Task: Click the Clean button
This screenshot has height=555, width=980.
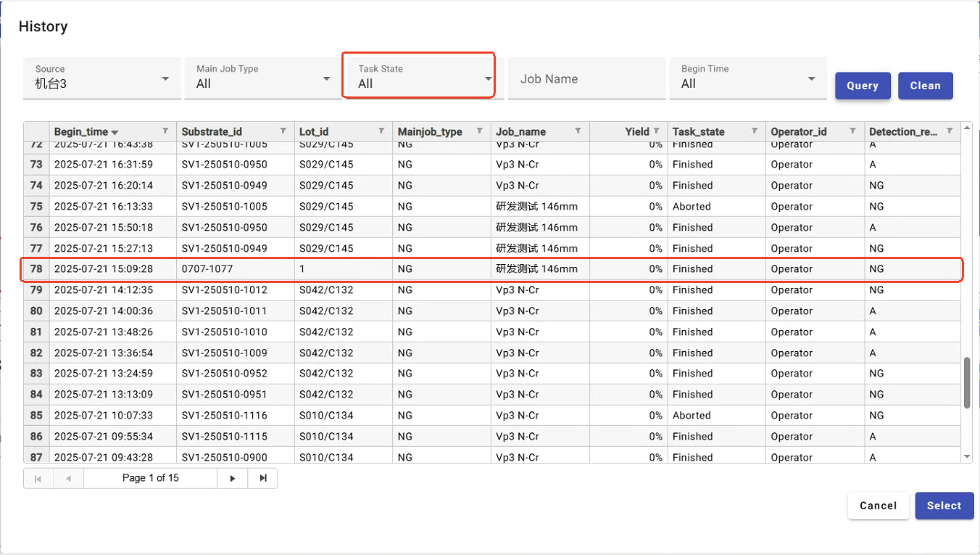Action: pyautogui.click(x=925, y=86)
